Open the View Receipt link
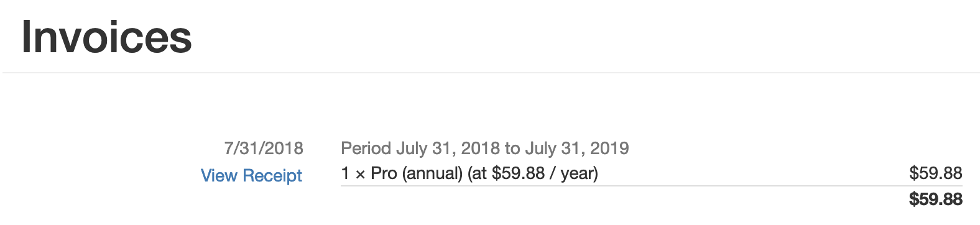This screenshot has width=980, height=225. [251, 176]
